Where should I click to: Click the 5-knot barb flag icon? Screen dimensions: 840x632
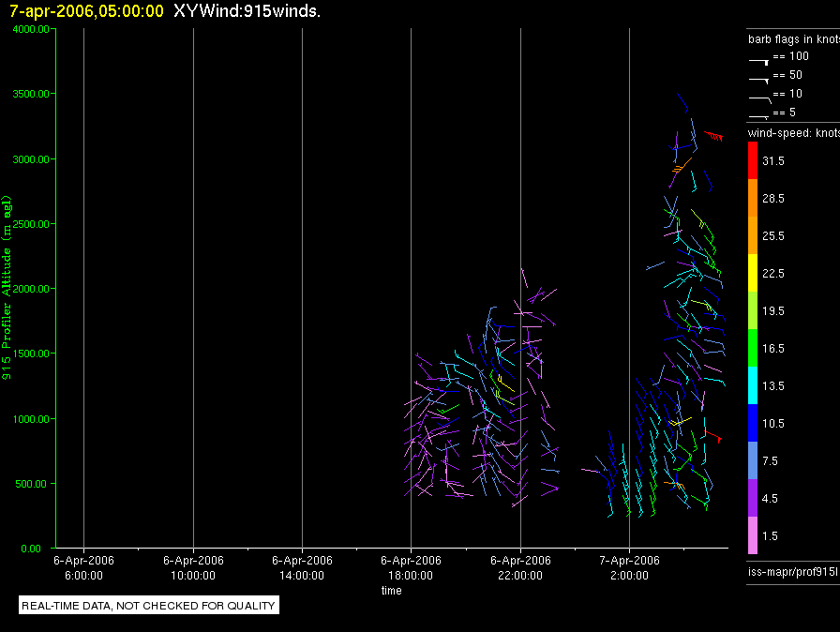click(758, 116)
